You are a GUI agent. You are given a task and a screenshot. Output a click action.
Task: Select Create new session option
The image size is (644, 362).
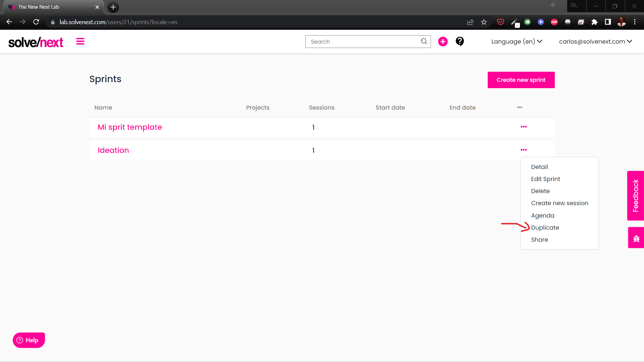tap(559, 203)
